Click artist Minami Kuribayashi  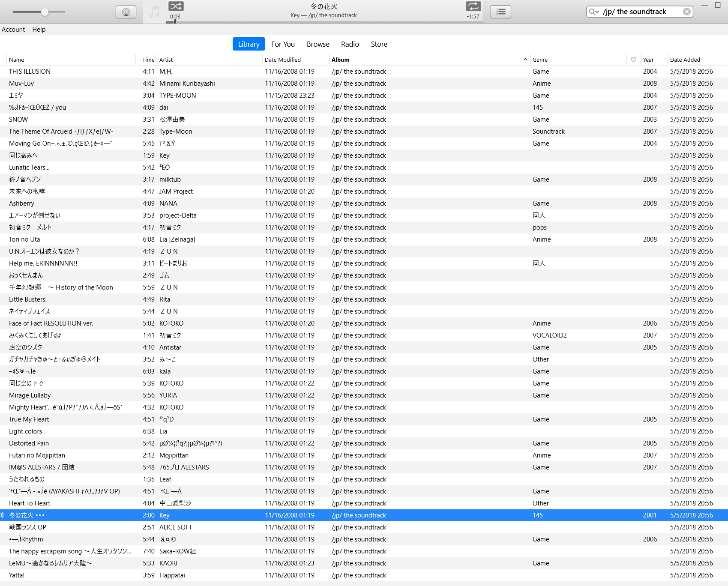tap(187, 84)
